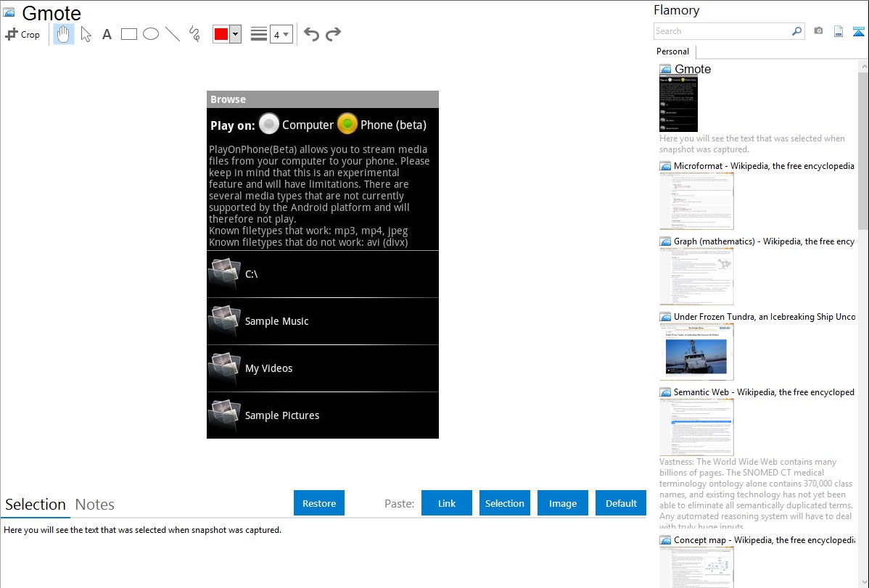Choose the arrow pointer tool
Screen dimensions: 869x588
(x=86, y=34)
